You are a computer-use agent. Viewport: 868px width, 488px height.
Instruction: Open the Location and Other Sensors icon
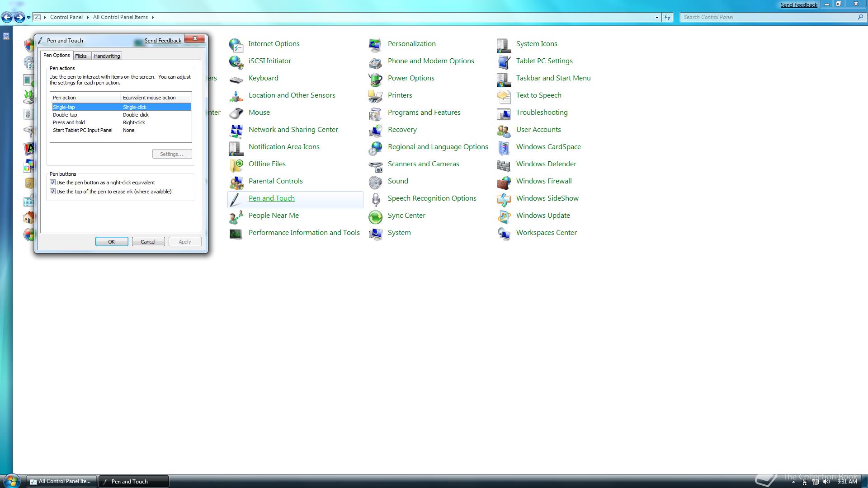click(236, 96)
